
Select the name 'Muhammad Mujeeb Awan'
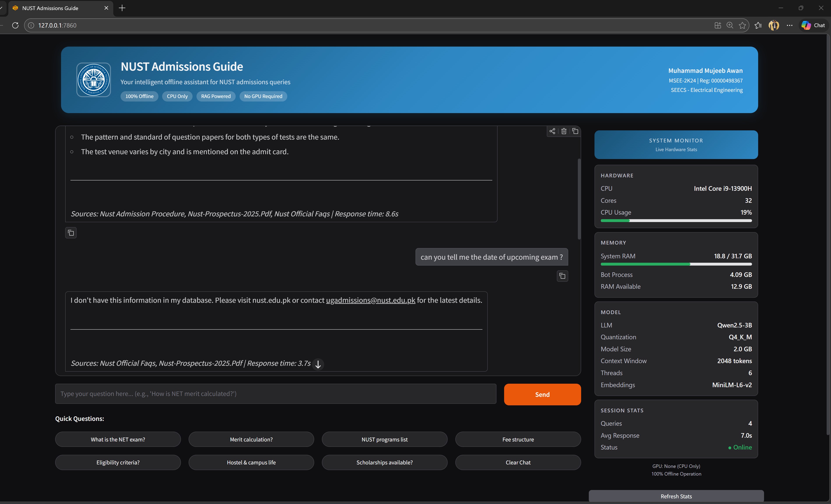coord(706,70)
